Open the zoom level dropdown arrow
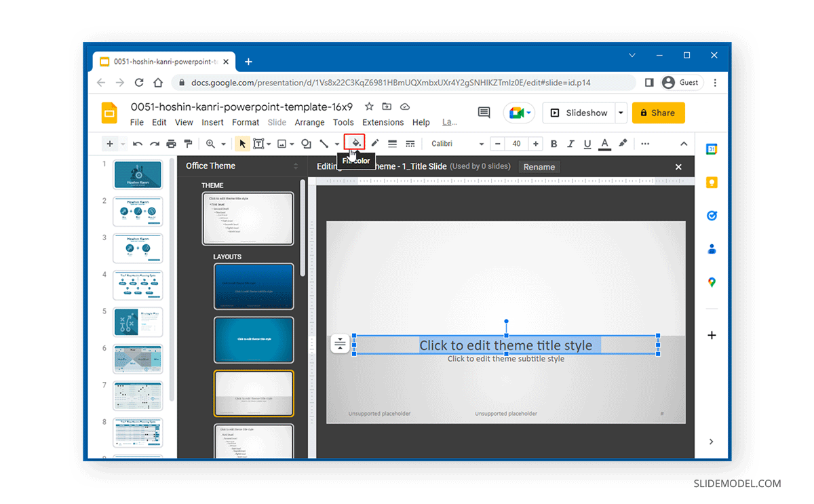 [223, 144]
